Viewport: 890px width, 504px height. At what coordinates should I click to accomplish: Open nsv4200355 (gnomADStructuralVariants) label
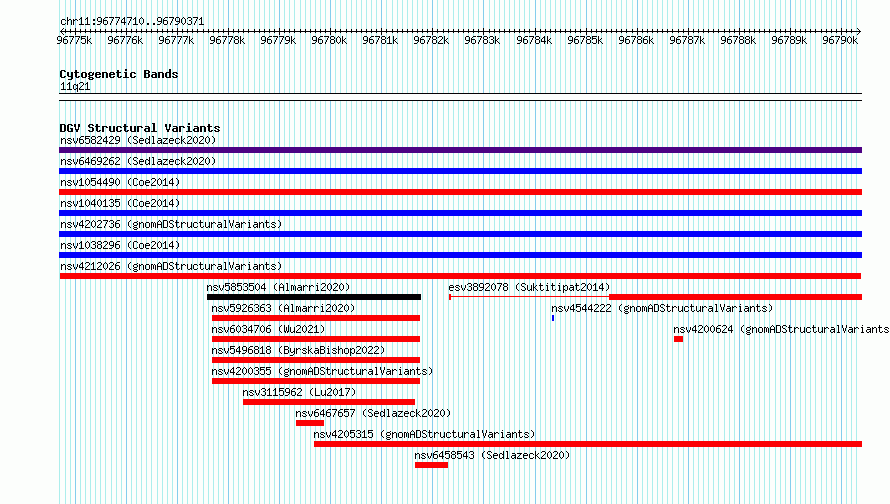pos(322,371)
